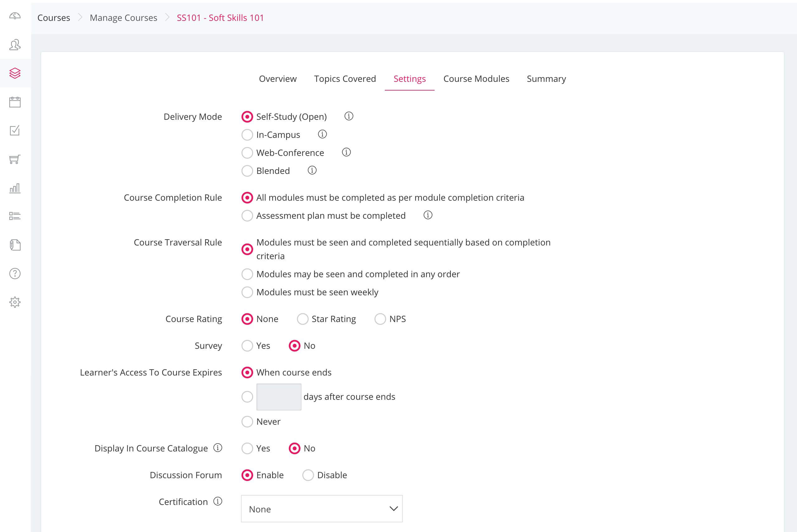Select Modules may be completed in any order
Screen dimensions: 797x532
(x=247, y=274)
